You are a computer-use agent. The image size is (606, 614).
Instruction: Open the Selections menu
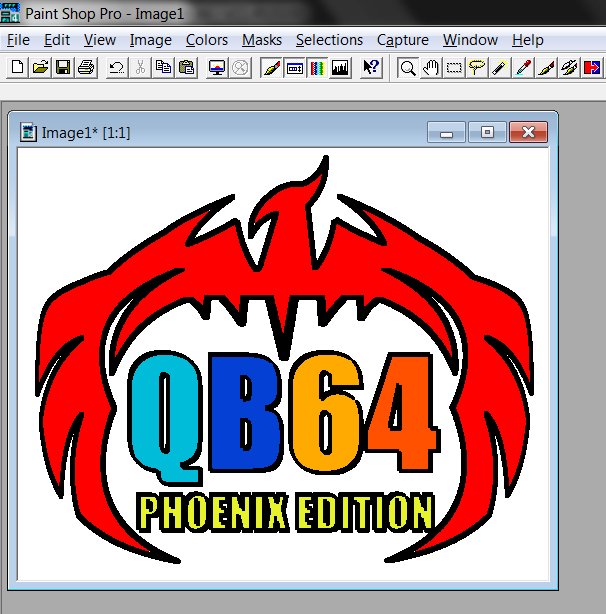click(329, 40)
